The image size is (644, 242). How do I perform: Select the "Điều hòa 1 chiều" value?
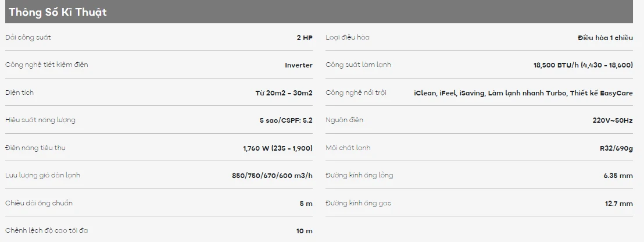point(605,38)
